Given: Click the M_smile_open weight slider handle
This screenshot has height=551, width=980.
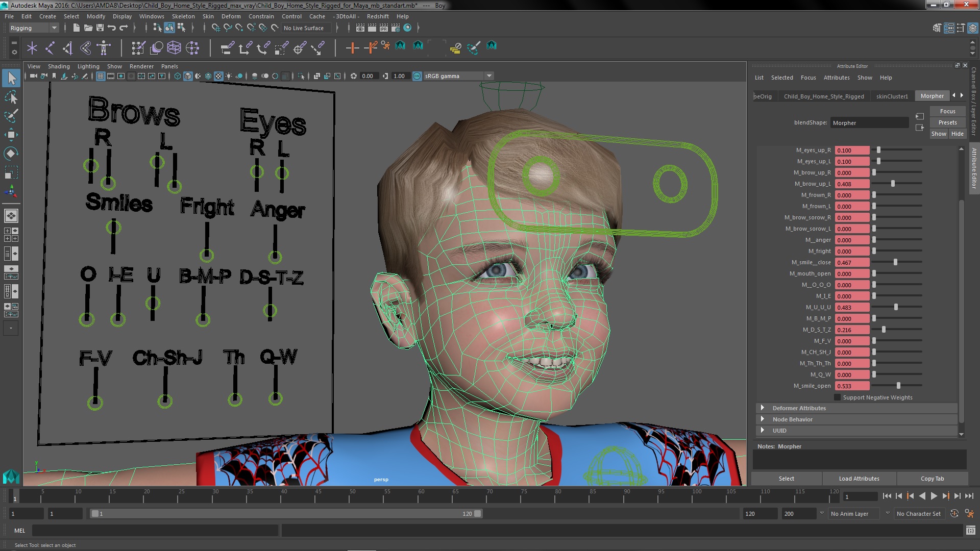Looking at the screenshot, I should [x=898, y=386].
